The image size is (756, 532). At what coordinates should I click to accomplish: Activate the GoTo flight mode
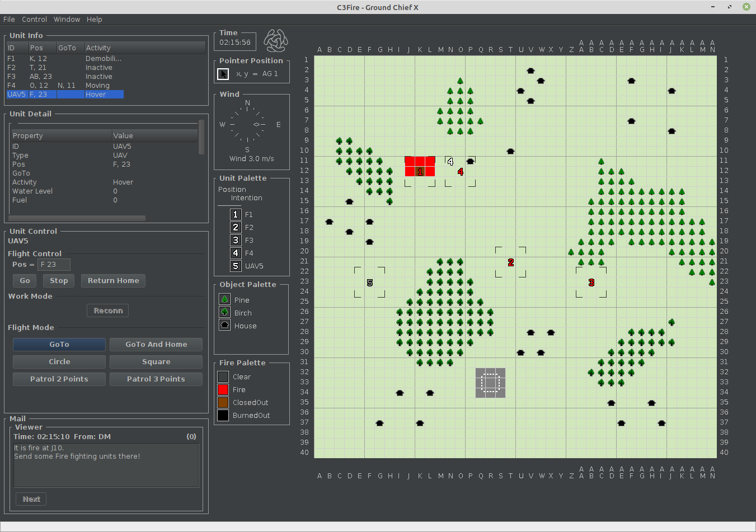tap(59, 344)
